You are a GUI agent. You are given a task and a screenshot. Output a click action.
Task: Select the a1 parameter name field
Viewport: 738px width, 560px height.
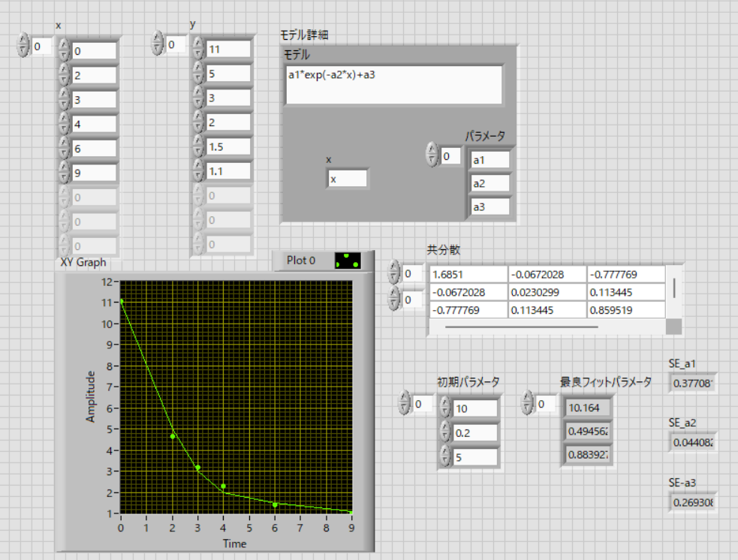(489, 159)
